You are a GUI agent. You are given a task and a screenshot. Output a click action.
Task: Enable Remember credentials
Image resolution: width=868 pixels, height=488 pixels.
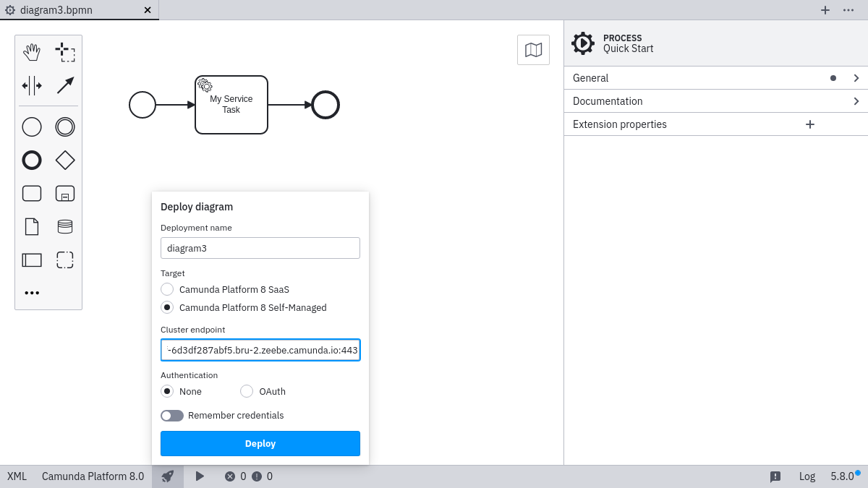point(172,415)
